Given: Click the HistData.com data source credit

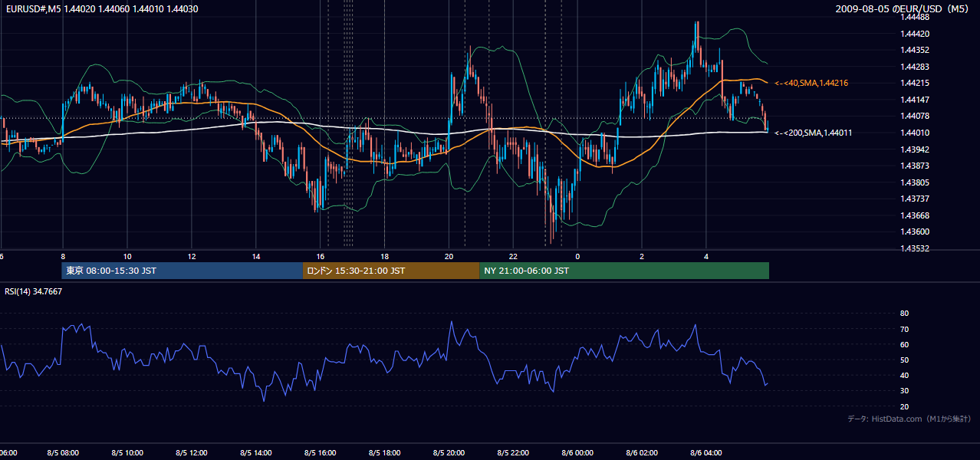Looking at the screenshot, I should point(909,419).
